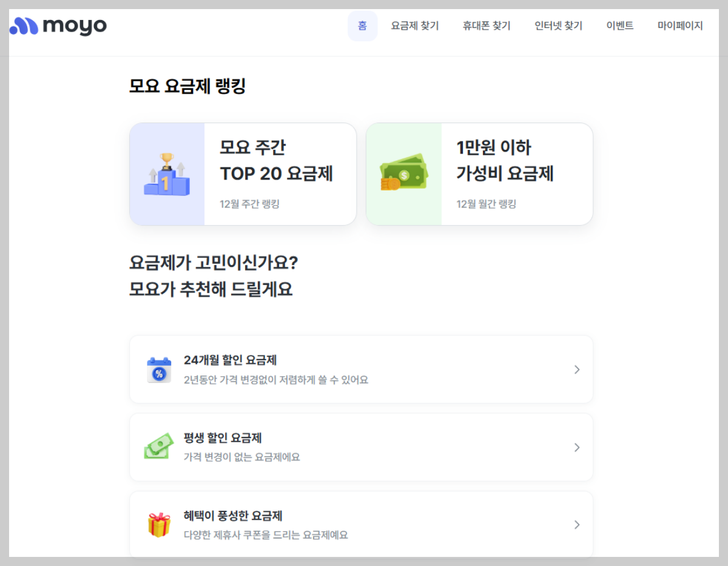This screenshot has width=728, height=566.
Task: Open the 1만원 이하 가성비 요금제 card
Action: coord(479,174)
